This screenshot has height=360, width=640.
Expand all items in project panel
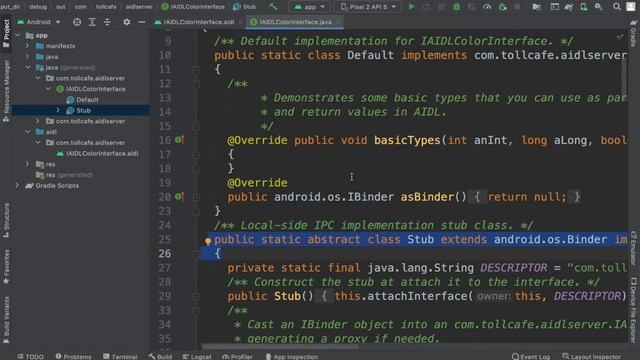pyautogui.click(x=92, y=22)
